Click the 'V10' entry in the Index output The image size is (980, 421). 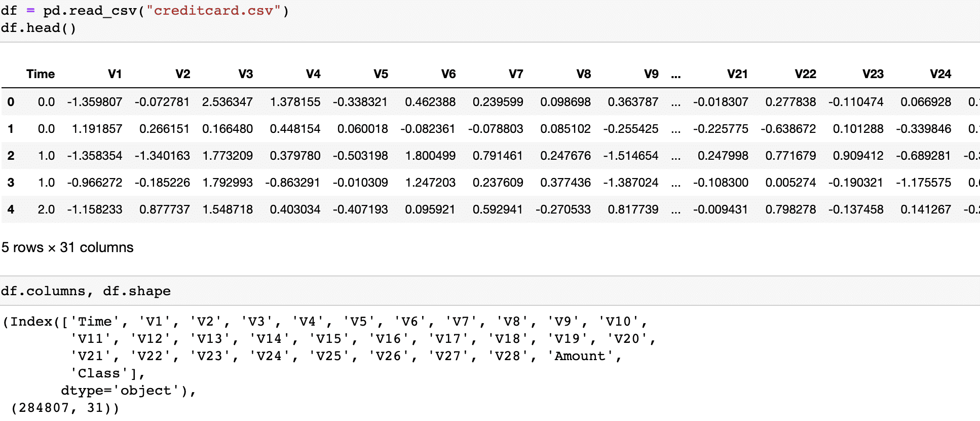coord(619,322)
